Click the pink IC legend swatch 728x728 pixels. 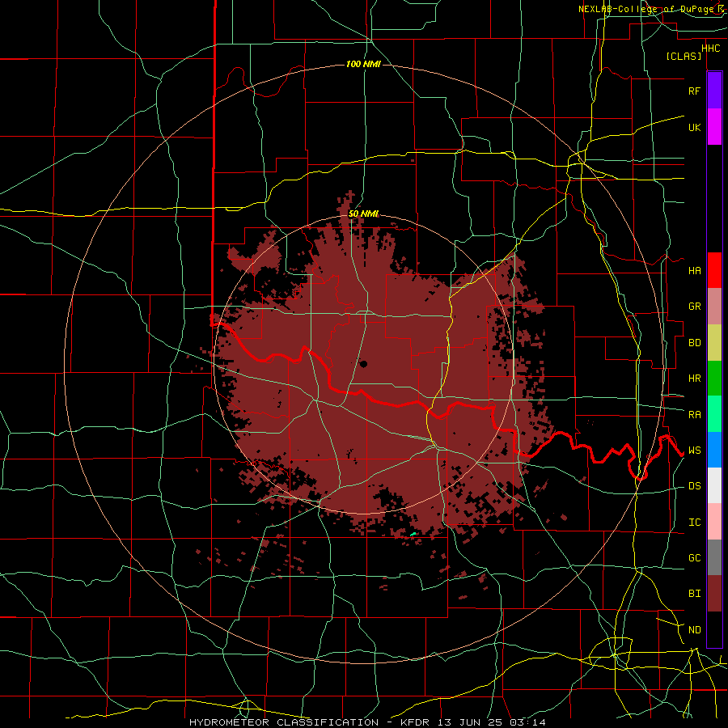[714, 522]
